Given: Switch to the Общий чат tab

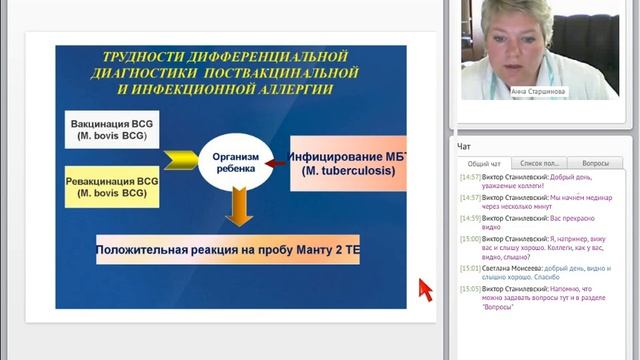Looking at the screenshot, I should 484,164.
